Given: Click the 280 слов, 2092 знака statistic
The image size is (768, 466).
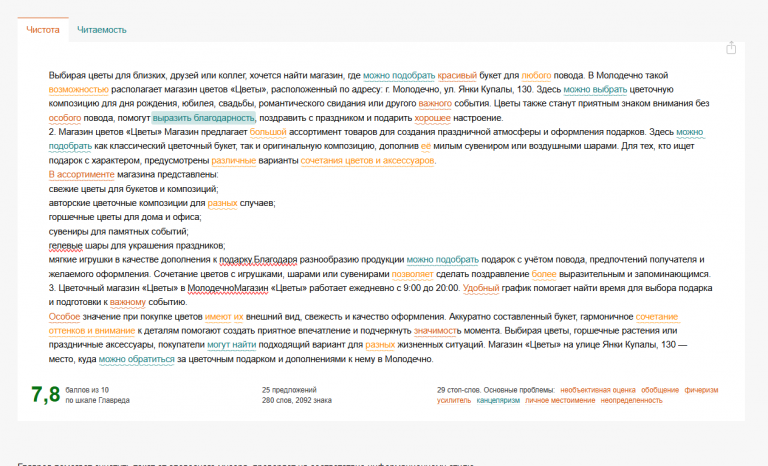Looking at the screenshot, I should pos(296,400).
